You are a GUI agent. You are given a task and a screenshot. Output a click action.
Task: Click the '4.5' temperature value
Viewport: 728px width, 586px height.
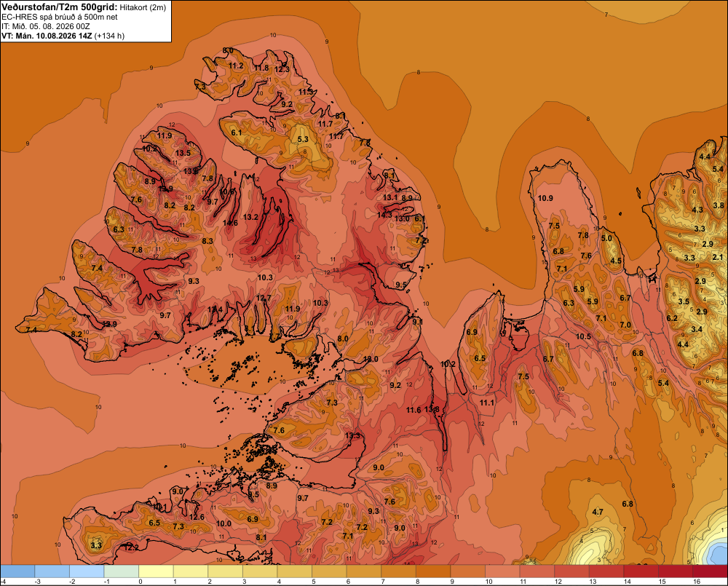coord(616,261)
